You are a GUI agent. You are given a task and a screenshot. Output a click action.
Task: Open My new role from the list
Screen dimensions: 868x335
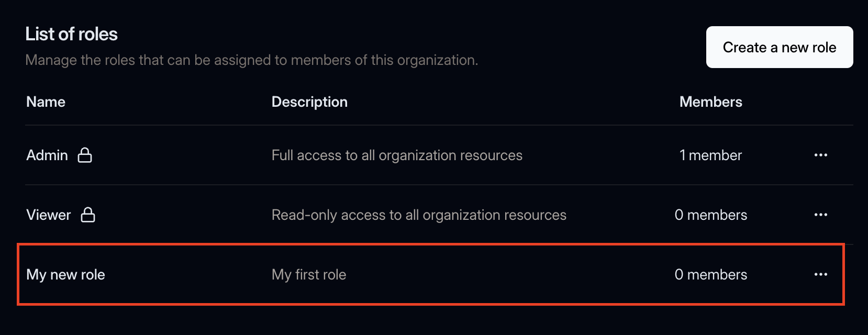click(65, 274)
